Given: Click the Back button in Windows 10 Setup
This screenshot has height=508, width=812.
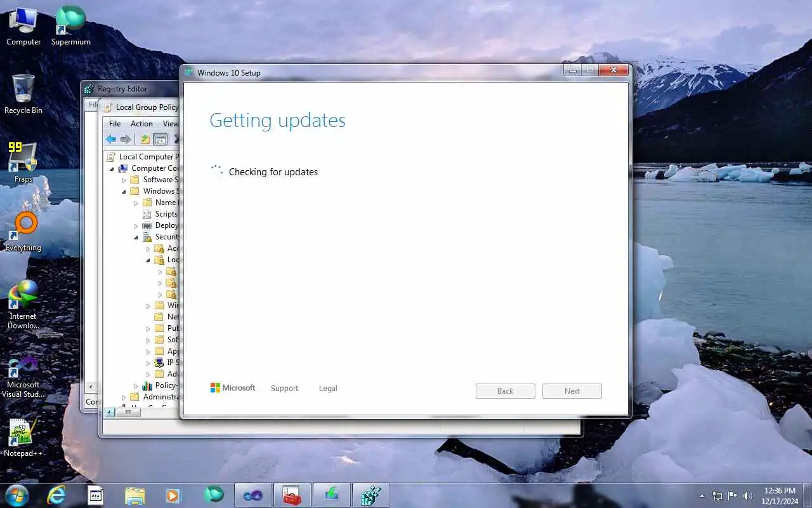Looking at the screenshot, I should (506, 391).
